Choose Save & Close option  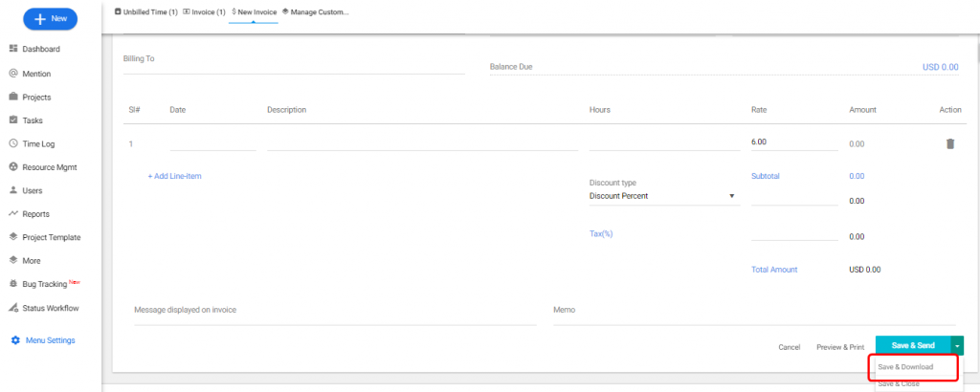point(899,384)
